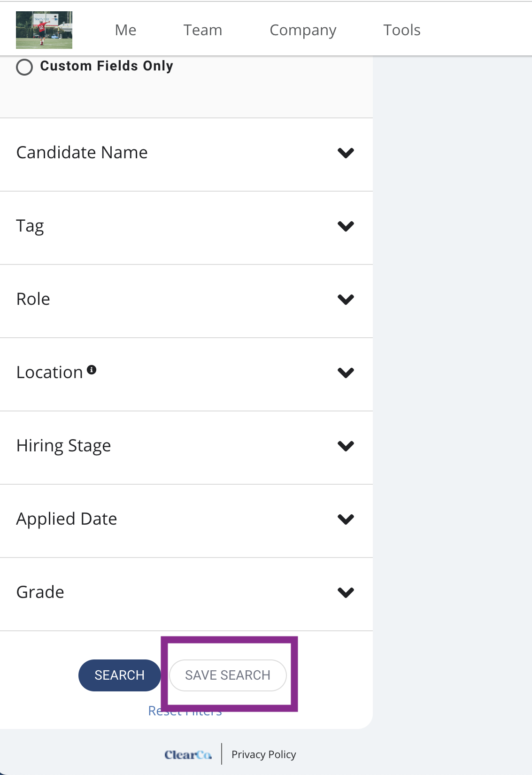Viewport: 532px width, 775px height.
Task: Expand the Applied Date chevron
Action: tap(346, 519)
